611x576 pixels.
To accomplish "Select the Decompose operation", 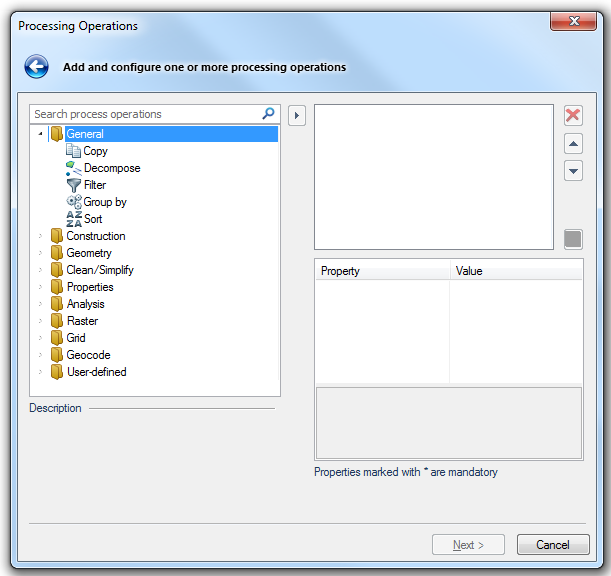I will point(112,168).
